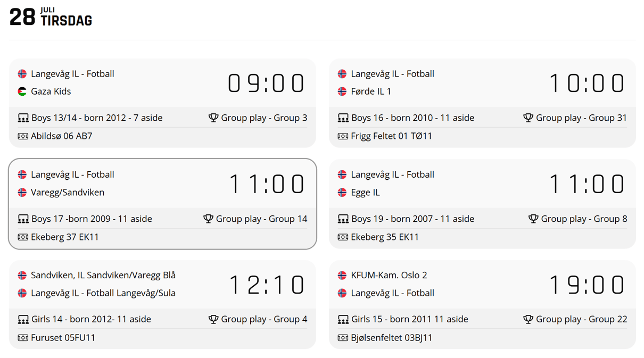Click the Palestinian flag beside Gaza Kids
Viewport: 644px width, 358px height.
click(x=22, y=91)
